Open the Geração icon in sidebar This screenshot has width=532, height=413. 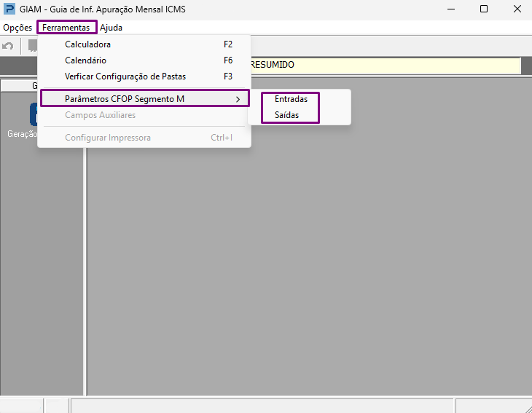click(34, 114)
